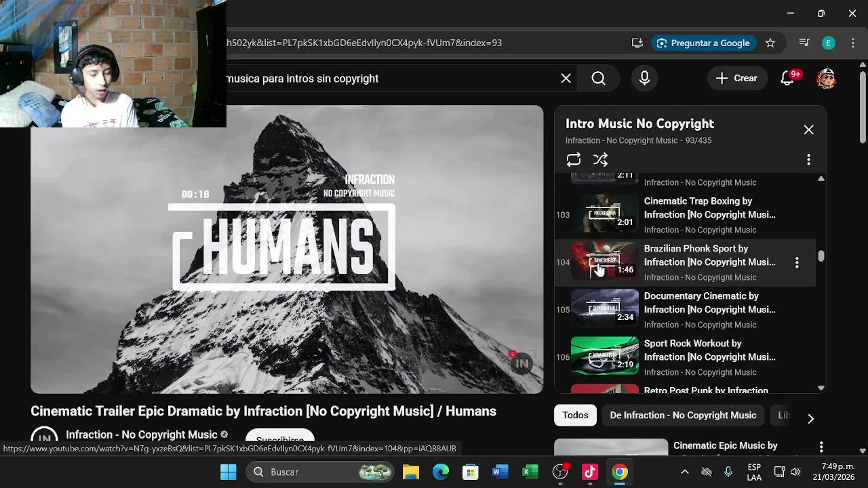Image resolution: width=868 pixels, height=488 pixels.
Task: Start voice search with microphone icon
Action: [644, 79]
